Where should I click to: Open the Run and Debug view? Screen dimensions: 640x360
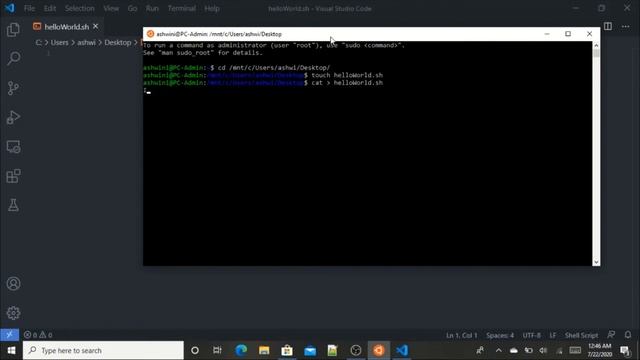(x=13, y=118)
